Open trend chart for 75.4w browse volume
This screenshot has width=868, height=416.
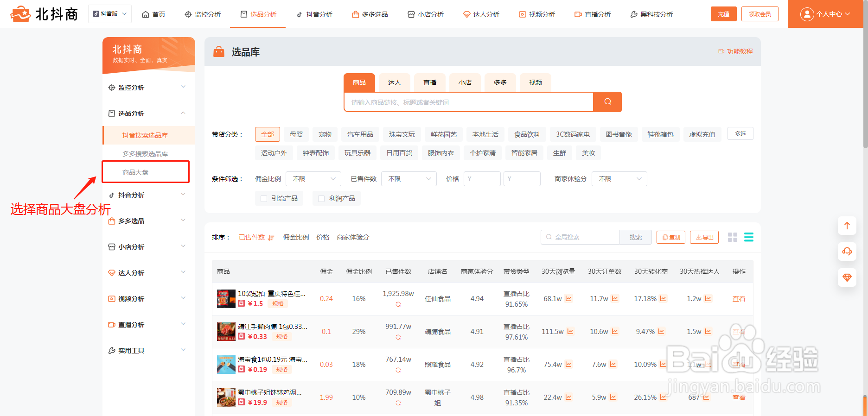point(568,364)
